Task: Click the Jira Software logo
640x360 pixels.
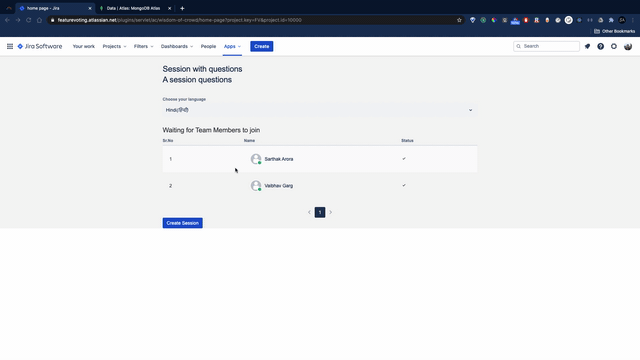Action: (40, 47)
